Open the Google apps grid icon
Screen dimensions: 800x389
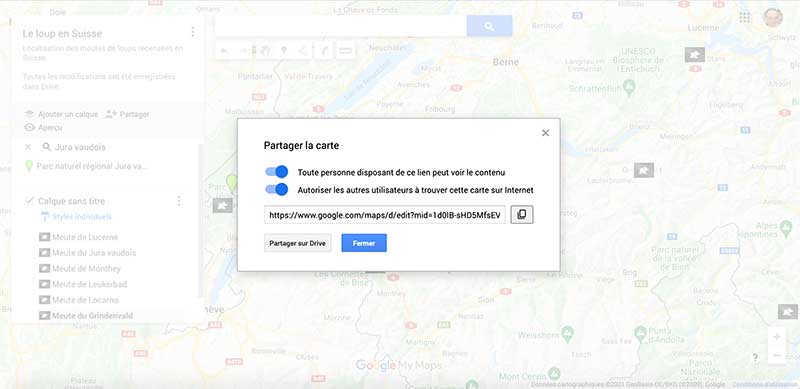(744, 17)
